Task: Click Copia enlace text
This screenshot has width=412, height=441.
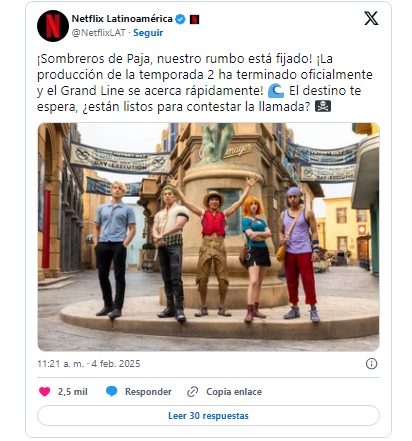Action: [234, 392]
